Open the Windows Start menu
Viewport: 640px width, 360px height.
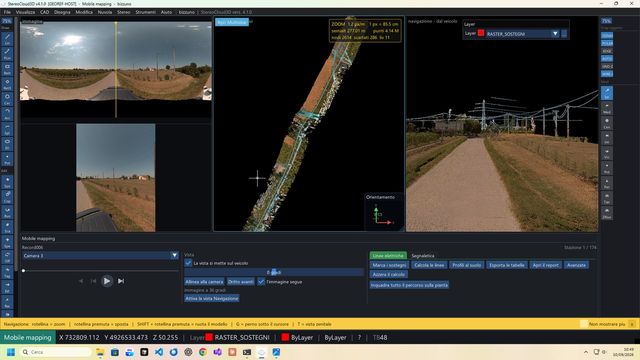click(11, 352)
